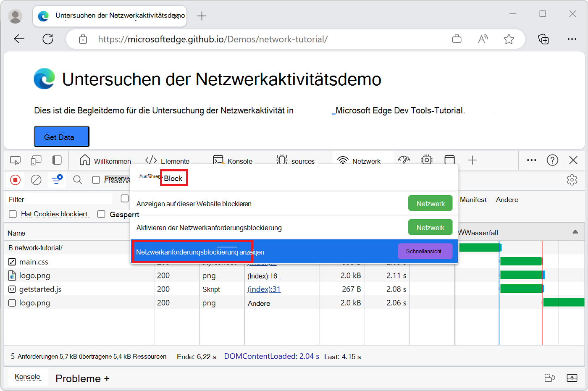
Task: Toggle device emulation mode
Action: coord(36,160)
